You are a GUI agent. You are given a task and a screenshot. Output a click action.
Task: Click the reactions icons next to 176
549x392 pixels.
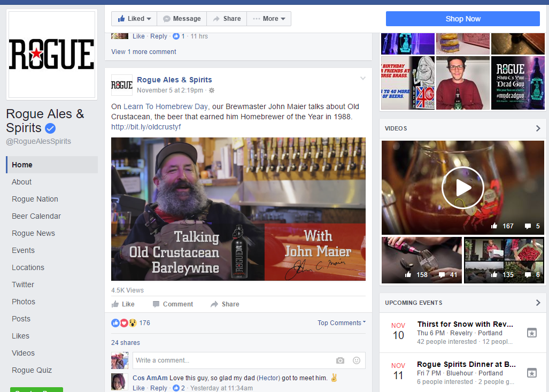tap(124, 323)
